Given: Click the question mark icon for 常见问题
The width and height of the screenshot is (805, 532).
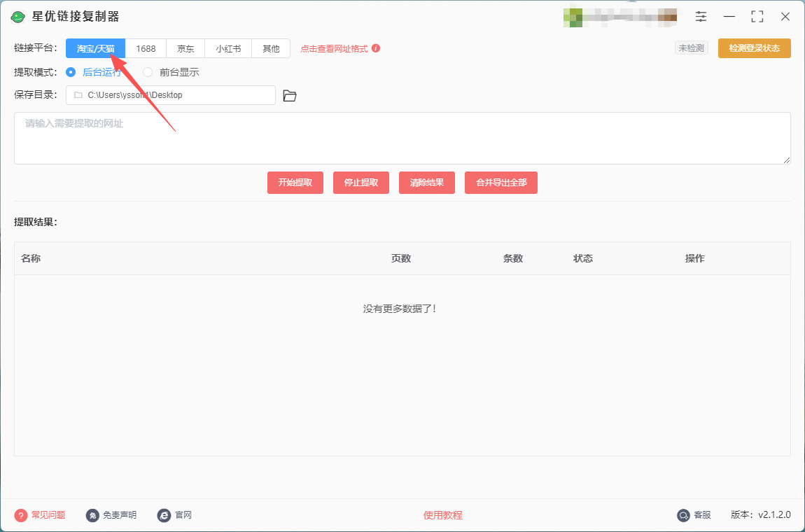Looking at the screenshot, I should [x=20, y=515].
